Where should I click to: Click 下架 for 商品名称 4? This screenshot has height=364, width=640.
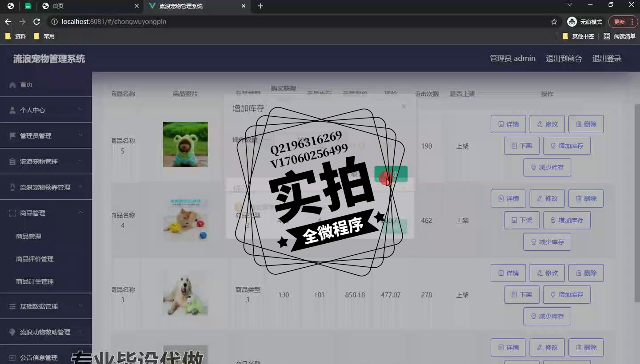pyautogui.click(x=522, y=220)
